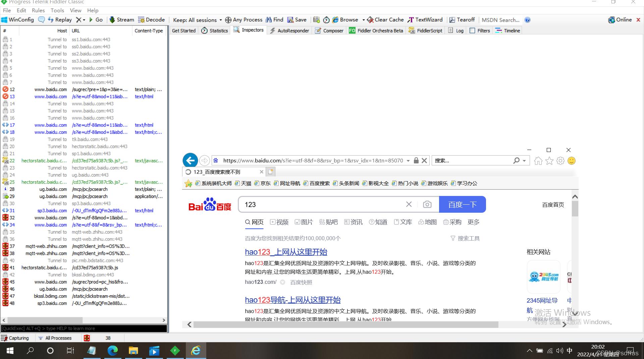Click the Online status indicator

620,20
